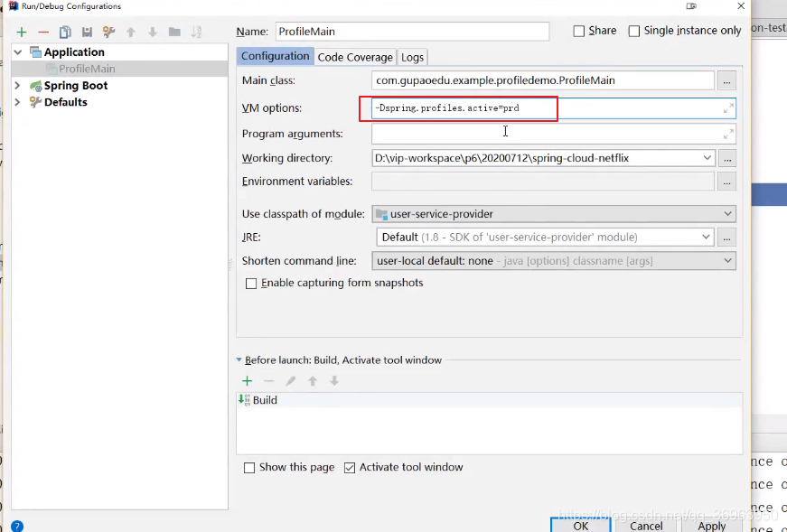Image resolution: width=787 pixels, height=532 pixels.
Task: Add a new configuration with the green plus
Action: pos(21,33)
